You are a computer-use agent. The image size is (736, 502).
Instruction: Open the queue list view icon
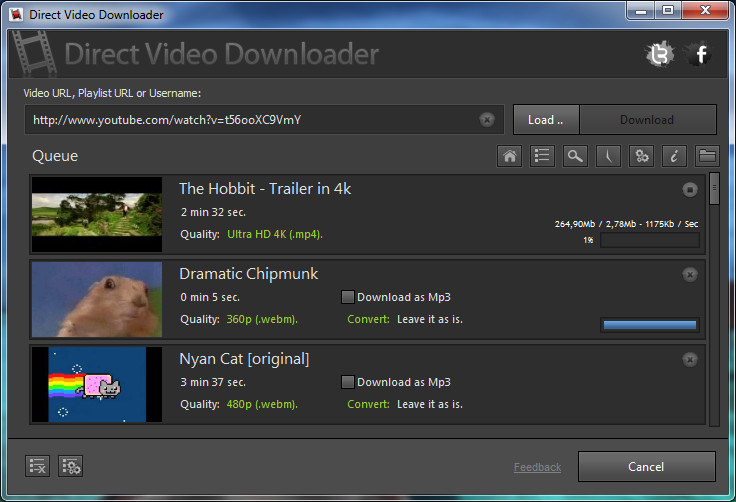542,156
